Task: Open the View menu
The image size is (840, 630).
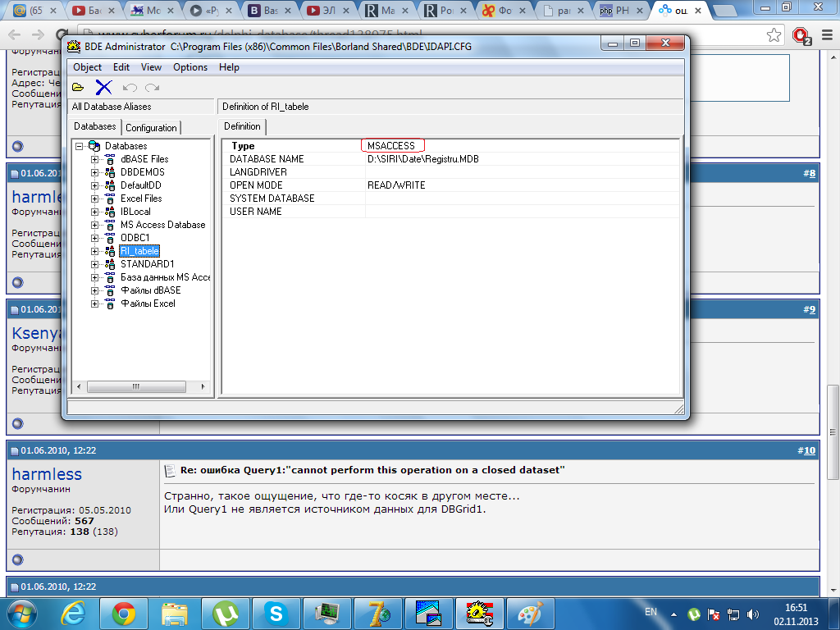Action: 151,67
